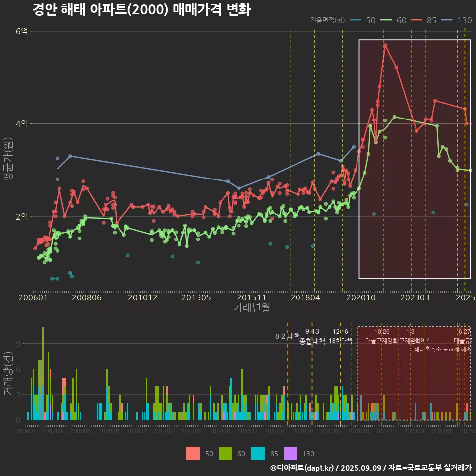The height and width of the screenshot is (476, 476).
Task: Click the 202010 label on price chart axis
Action: click(361, 297)
